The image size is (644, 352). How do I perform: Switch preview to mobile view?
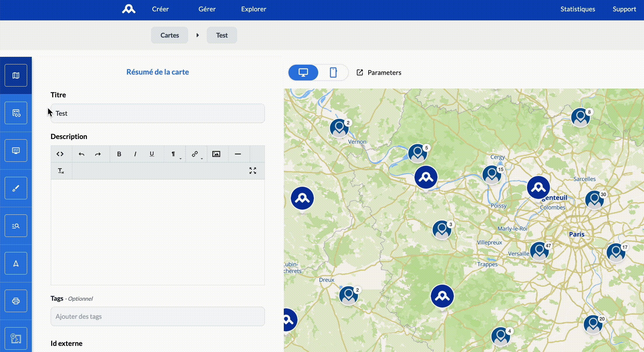333,73
